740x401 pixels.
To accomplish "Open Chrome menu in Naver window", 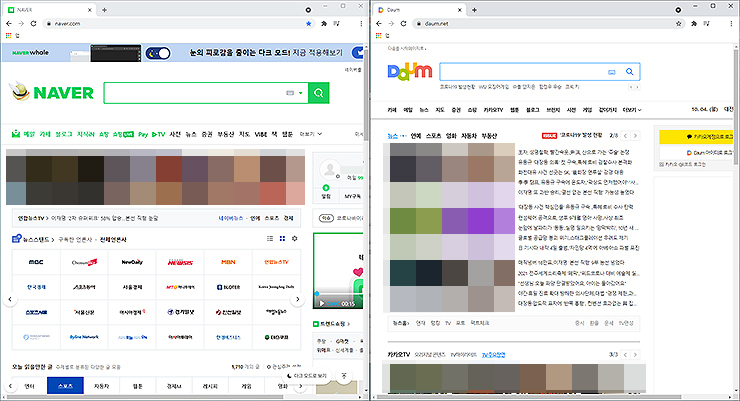I will [361, 24].
